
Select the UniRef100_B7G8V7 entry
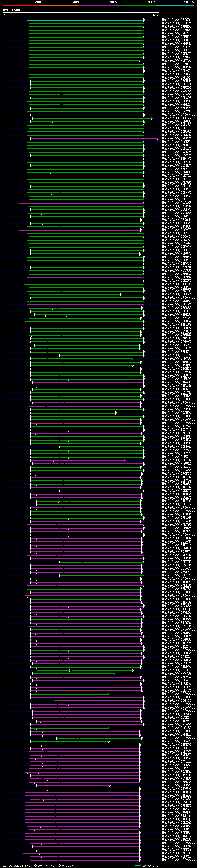[x=177, y=342]
